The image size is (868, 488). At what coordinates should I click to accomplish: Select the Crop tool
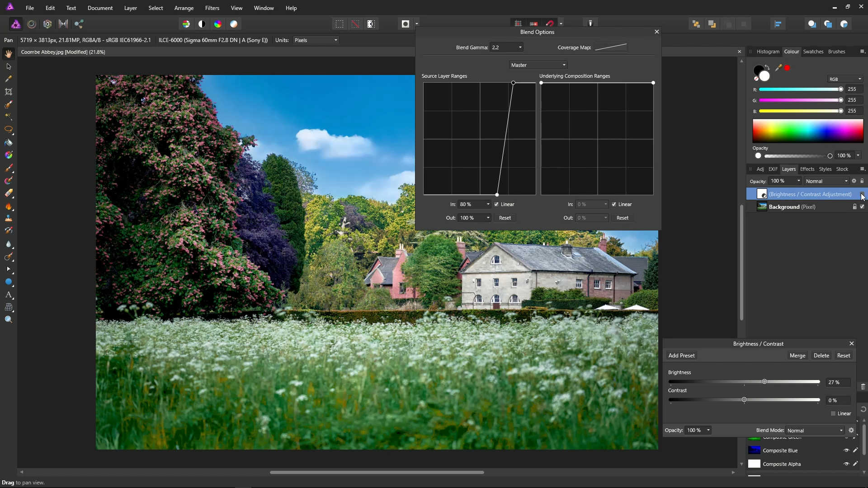[9, 92]
